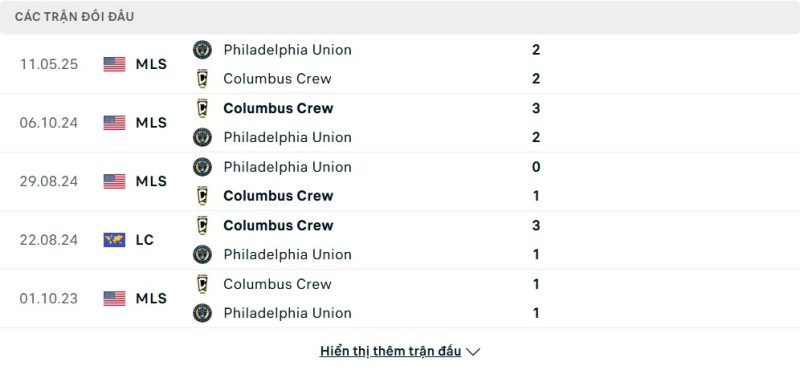Click Philadelphia Union crest in 11.05.25 match
800x374 pixels.
click(202, 49)
